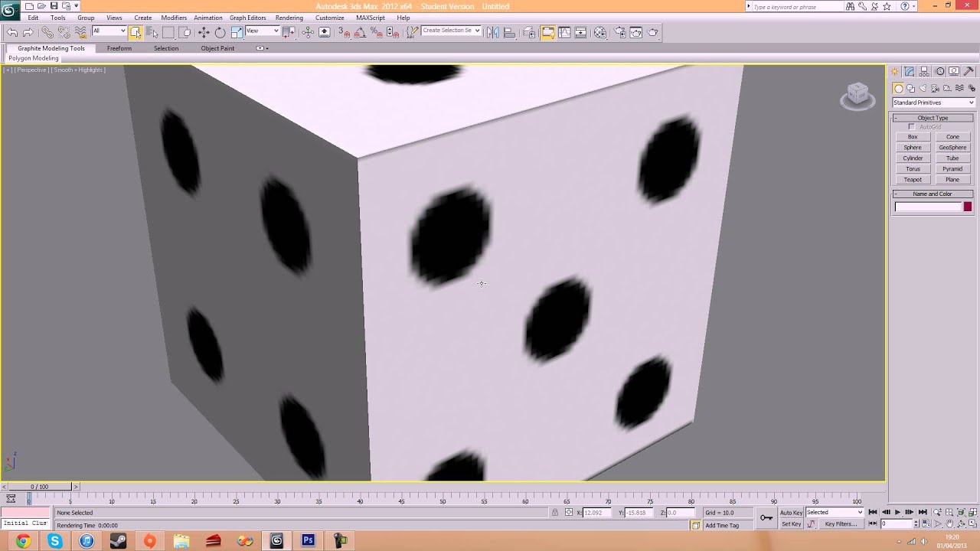The width and height of the screenshot is (980, 551).
Task: Collapse the Object Type rollout
Action: point(933,118)
